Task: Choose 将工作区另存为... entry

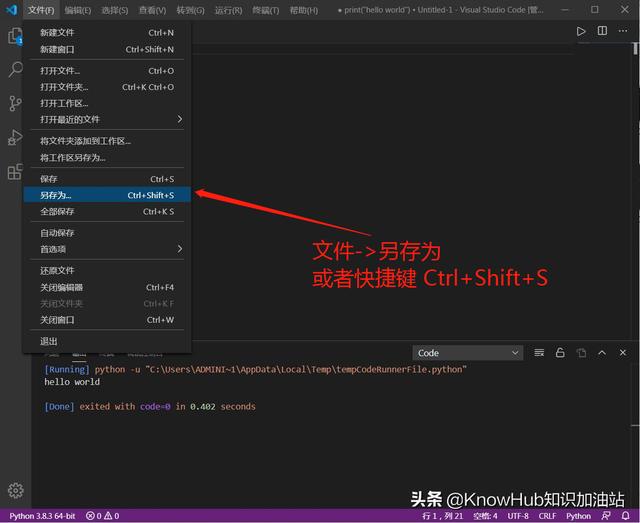Action: pyautogui.click(x=107, y=158)
